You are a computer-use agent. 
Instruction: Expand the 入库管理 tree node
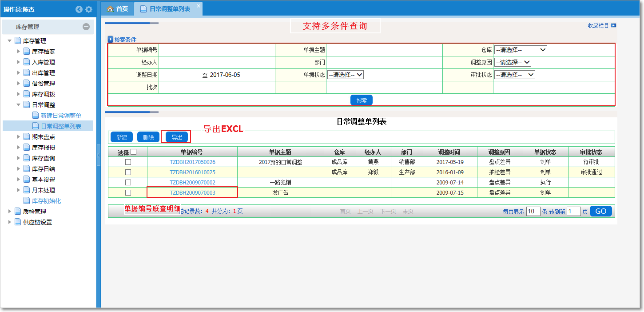(19, 62)
